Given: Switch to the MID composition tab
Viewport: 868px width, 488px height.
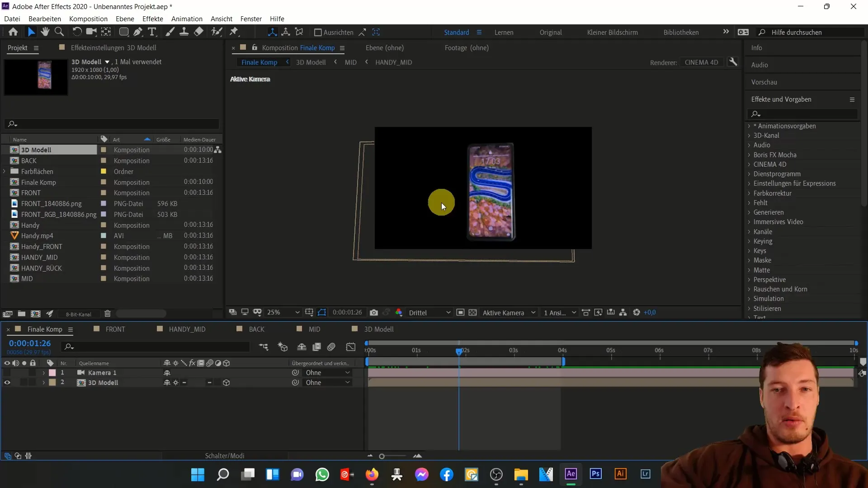Looking at the screenshot, I should 315,329.
